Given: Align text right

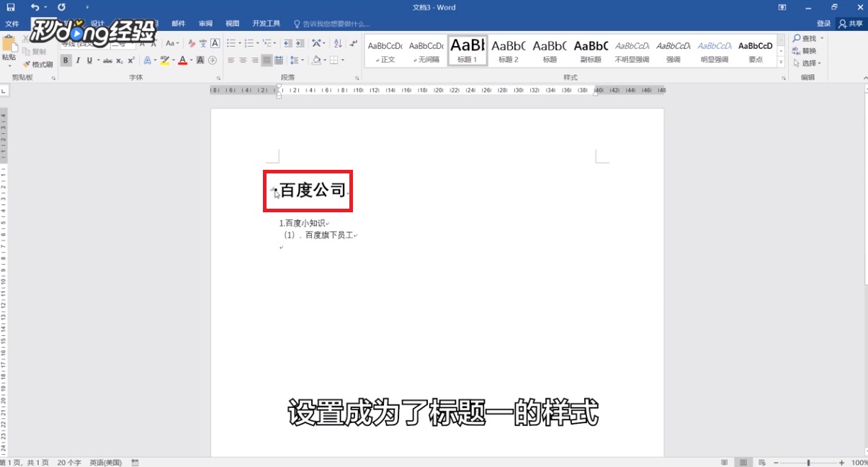Looking at the screenshot, I should point(255,60).
